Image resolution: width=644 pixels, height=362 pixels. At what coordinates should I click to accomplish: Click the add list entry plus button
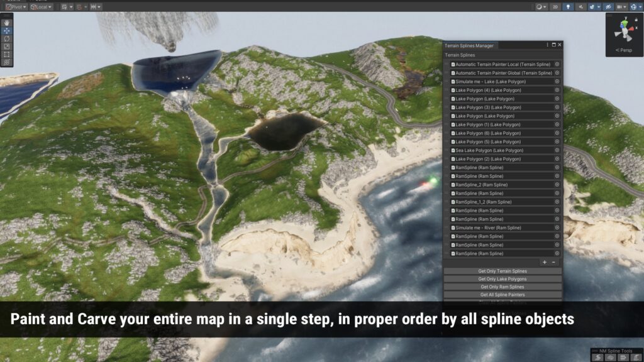pos(544,262)
